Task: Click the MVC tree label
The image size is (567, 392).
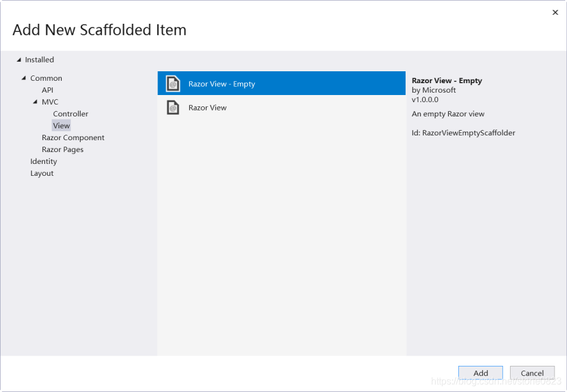Action: pos(50,102)
